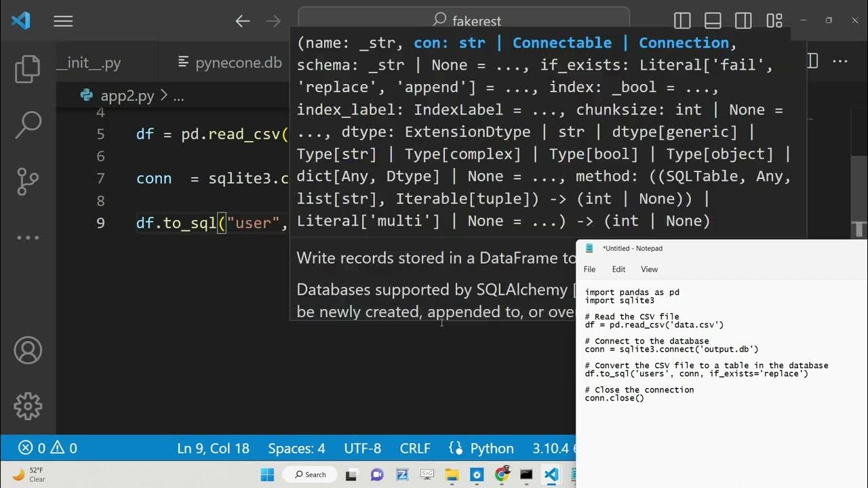This screenshot has width=868, height=488.
Task: Expand additional views ellipsis in activity bar
Action: tap(28, 237)
